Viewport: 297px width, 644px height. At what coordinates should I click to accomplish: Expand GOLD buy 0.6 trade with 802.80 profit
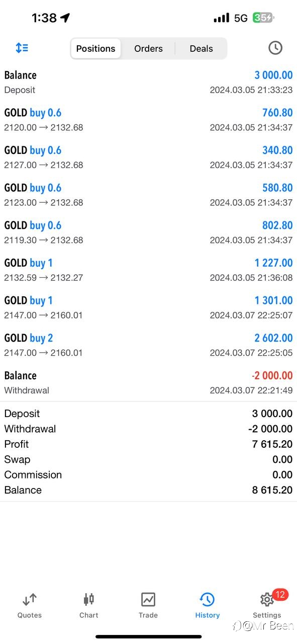point(148,232)
